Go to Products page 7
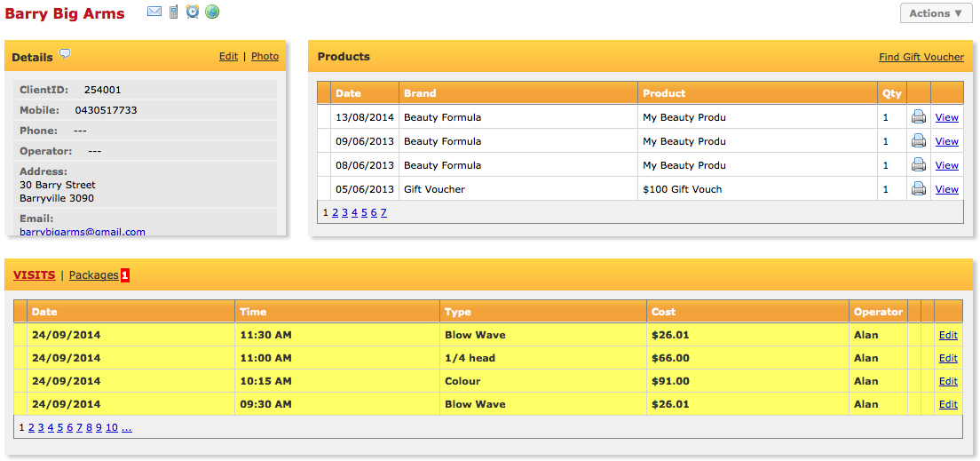Viewport: 980px width, 461px height. pos(383,212)
